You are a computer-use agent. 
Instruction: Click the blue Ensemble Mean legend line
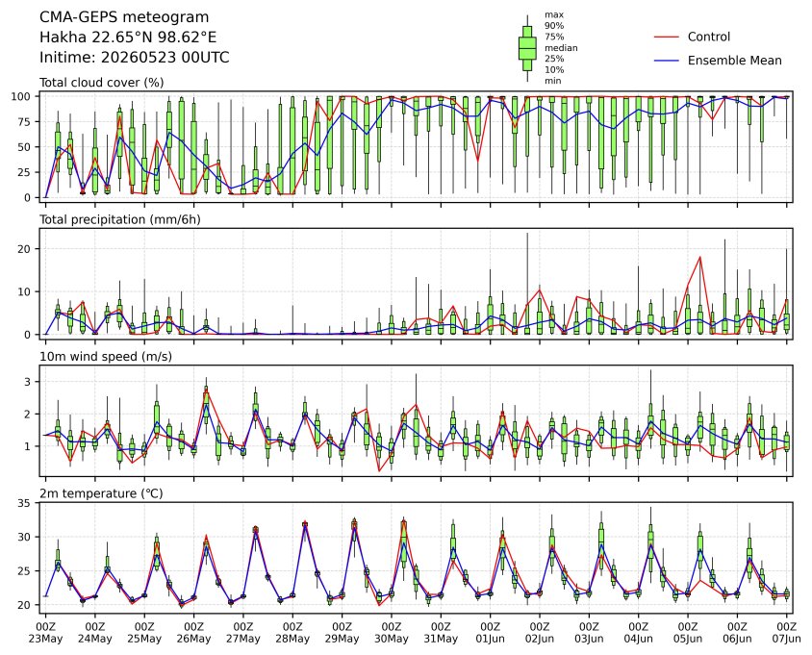tap(666, 61)
